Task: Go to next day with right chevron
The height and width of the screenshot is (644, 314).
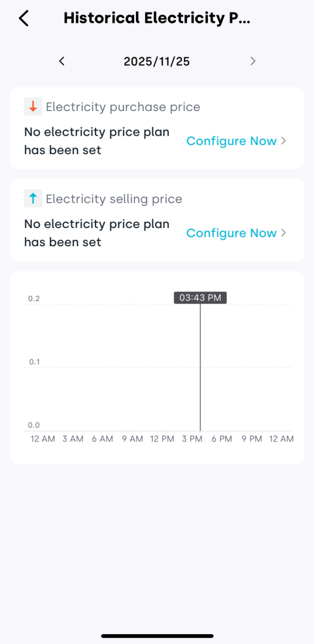Action: (253, 61)
